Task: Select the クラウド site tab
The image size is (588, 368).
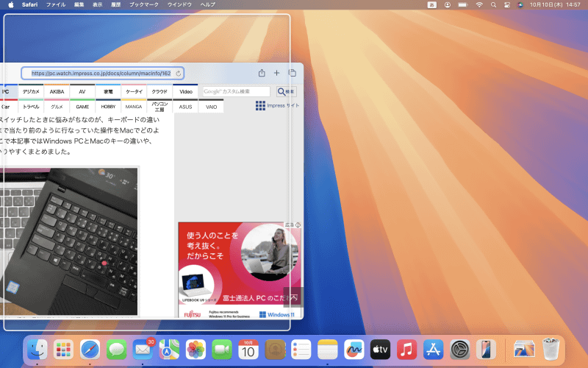Action: click(x=159, y=91)
